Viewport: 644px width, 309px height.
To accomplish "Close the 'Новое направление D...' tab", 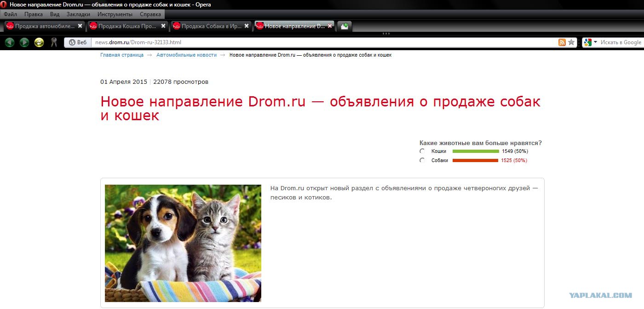I will (x=330, y=26).
